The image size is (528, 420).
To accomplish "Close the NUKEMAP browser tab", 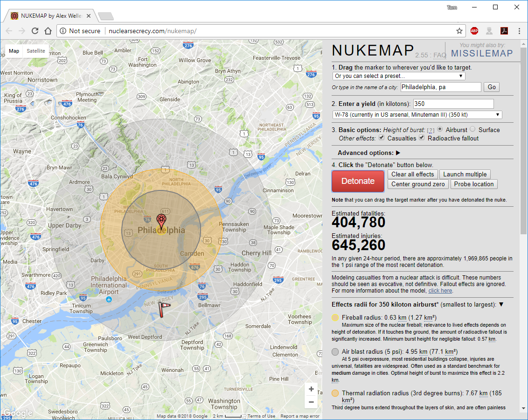I will 89,16.
